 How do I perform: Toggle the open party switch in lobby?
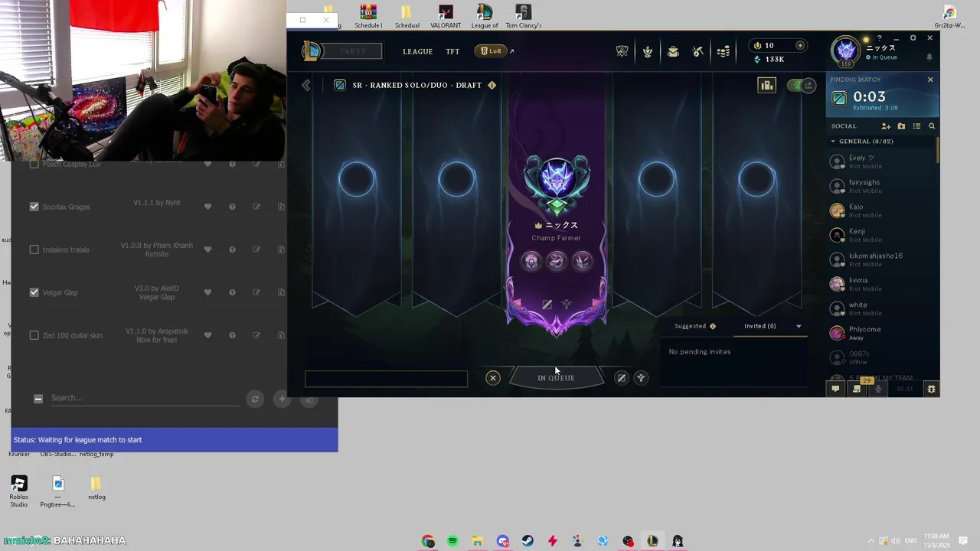tap(802, 85)
